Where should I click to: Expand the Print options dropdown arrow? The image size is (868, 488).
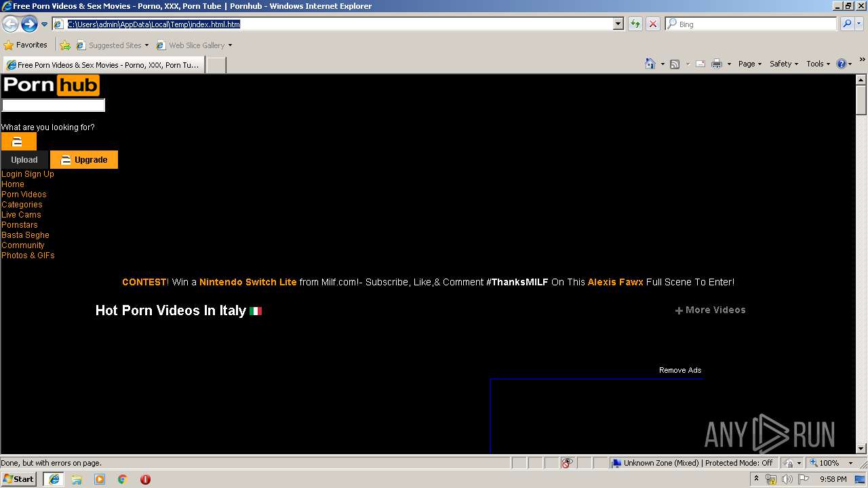coord(729,64)
